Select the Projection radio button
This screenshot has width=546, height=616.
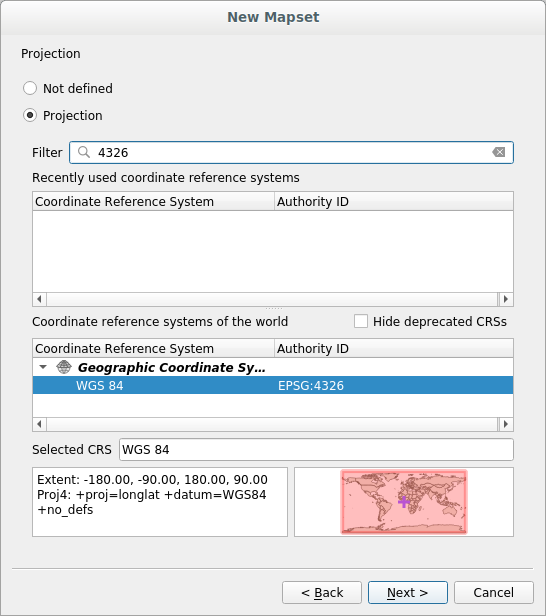(30, 116)
